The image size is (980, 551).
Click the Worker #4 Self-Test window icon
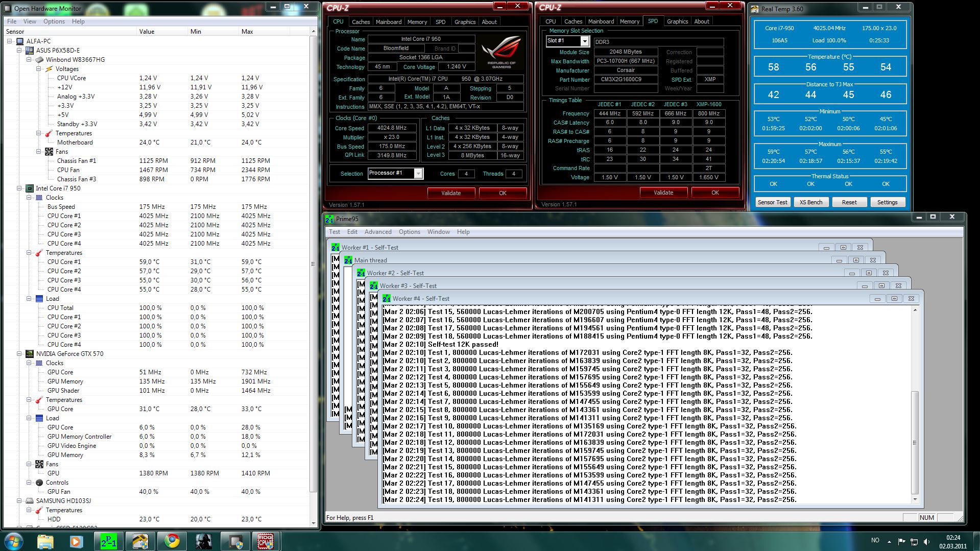[386, 299]
